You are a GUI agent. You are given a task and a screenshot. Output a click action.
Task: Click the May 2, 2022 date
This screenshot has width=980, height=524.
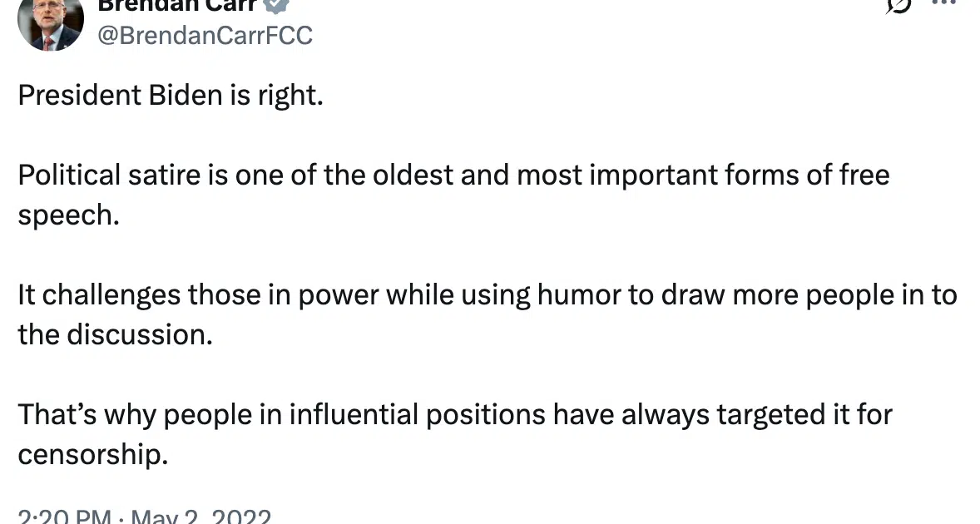point(200,517)
